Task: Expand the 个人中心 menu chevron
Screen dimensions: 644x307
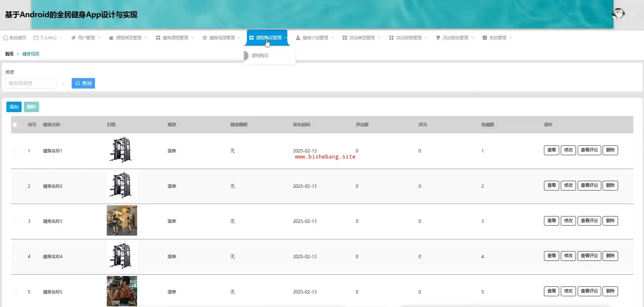Action: click(x=61, y=38)
